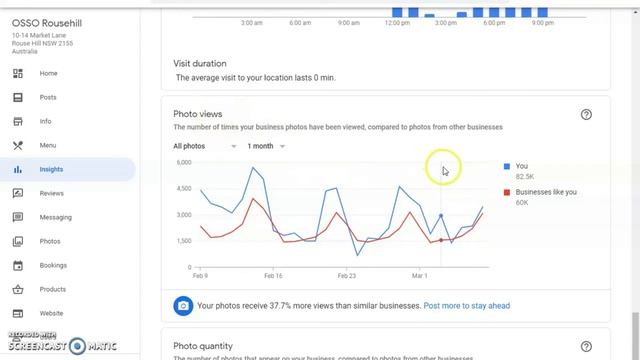Select the Bookings menu item
The width and height of the screenshot is (640, 360).
53,265
